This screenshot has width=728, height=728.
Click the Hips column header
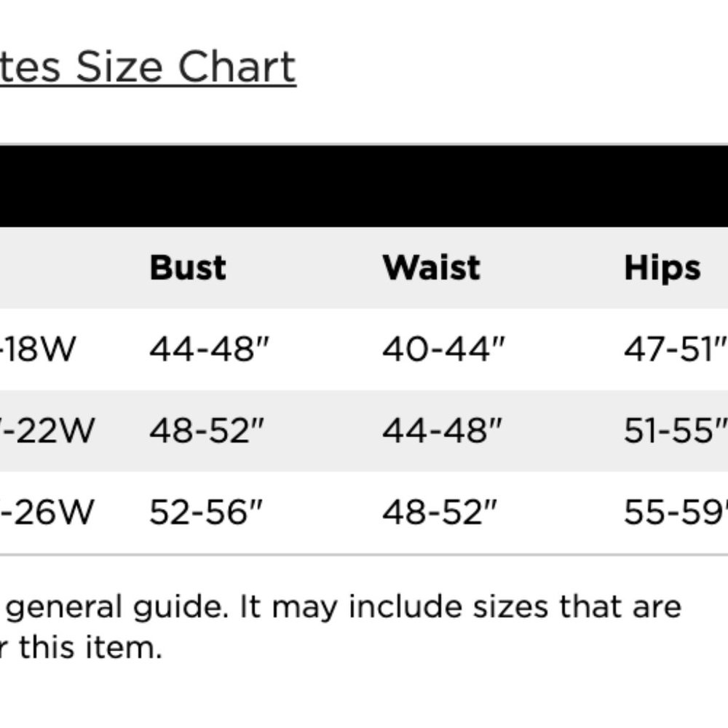coord(662,269)
